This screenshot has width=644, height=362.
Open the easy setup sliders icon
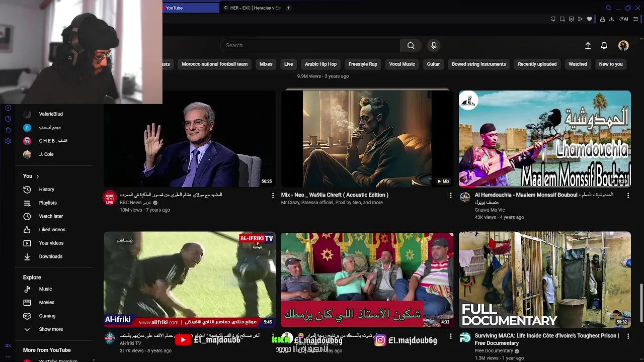[x=635, y=19]
